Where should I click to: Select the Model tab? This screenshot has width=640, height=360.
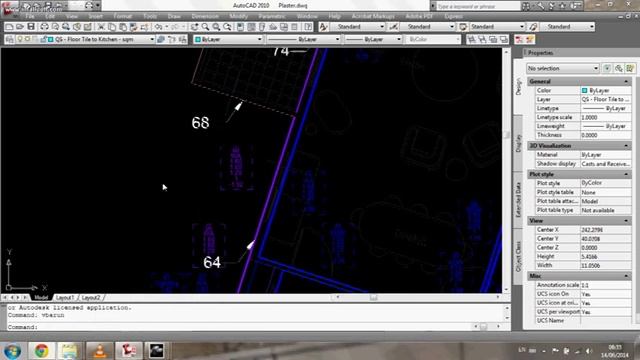(41, 298)
